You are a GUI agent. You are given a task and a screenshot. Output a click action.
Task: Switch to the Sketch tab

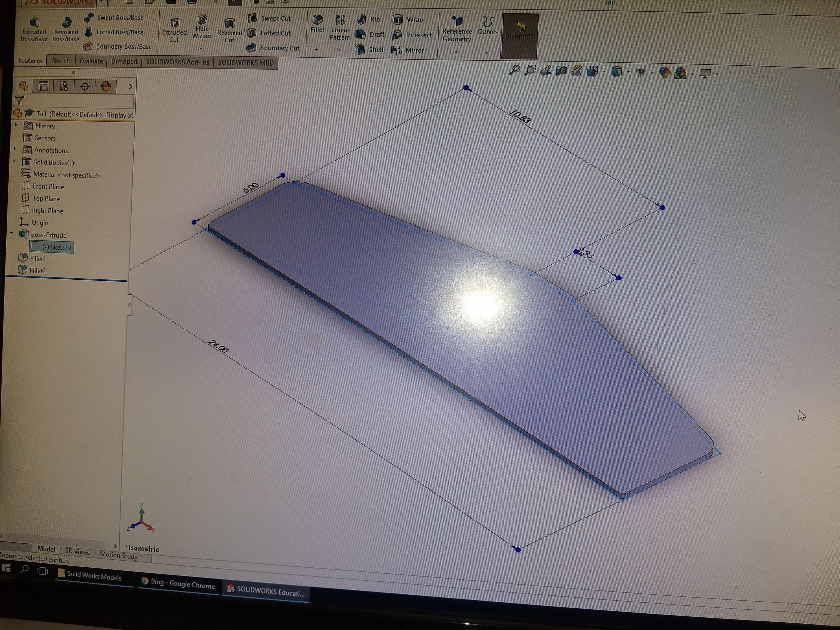61,61
